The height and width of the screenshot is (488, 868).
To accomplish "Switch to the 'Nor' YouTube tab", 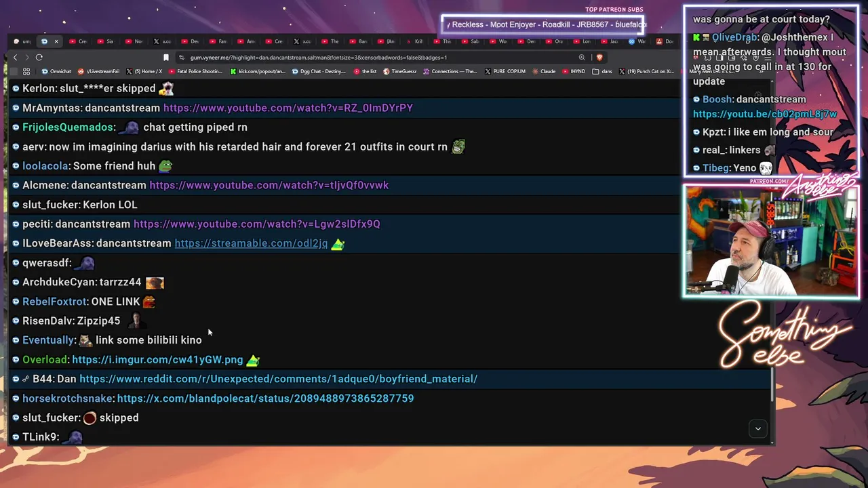I will (134, 41).
